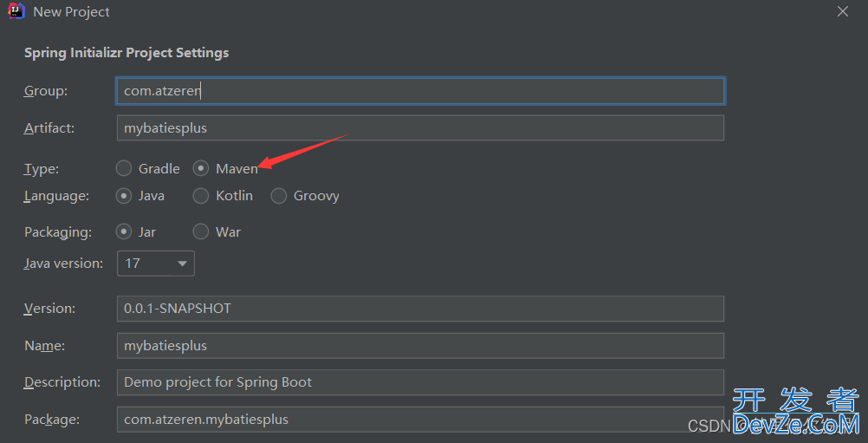Click the Artifact label

pos(49,128)
